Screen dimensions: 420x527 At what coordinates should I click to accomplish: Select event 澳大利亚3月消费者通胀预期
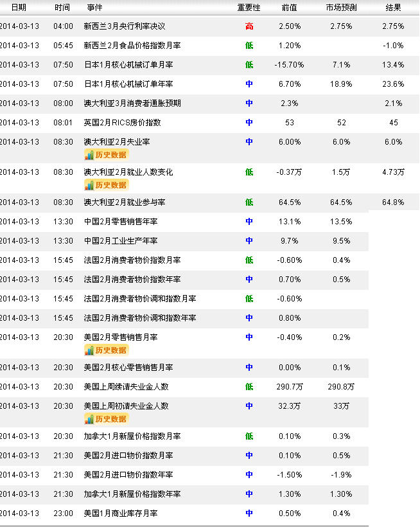[132, 103]
